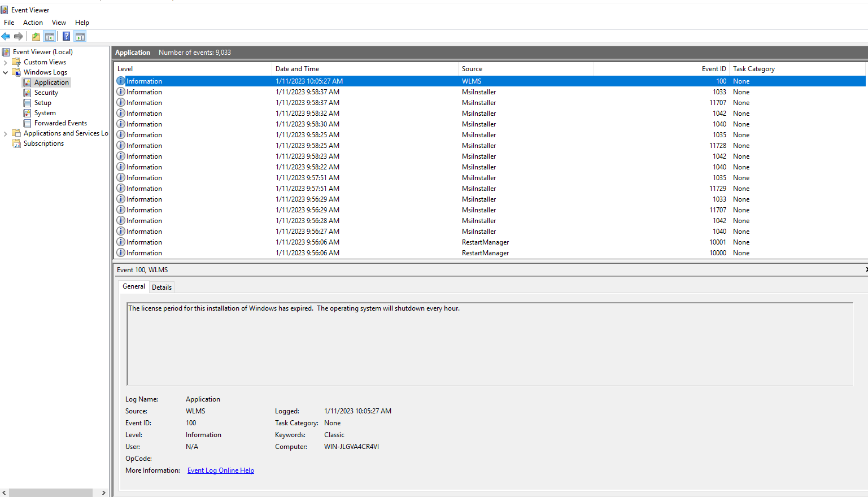Image resolution: width=868 pixels, height=497 pixels.
Task: Open the Event Log Online Help link
Action: (x=220, y=470)
